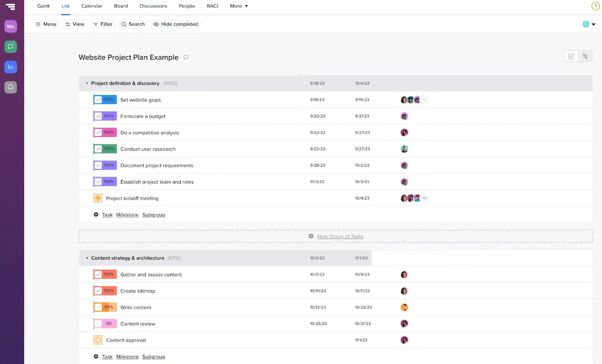Collapse the Project definition & discovery group
This screenshot has width=602, height=364.
(87, 83)
